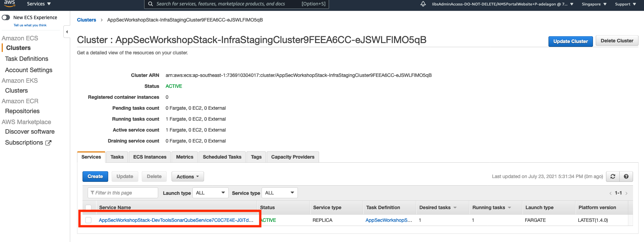Open the AppSecWorkshopS task definition link
Viewport: 644px width, 242px height.
click(389, 220)
